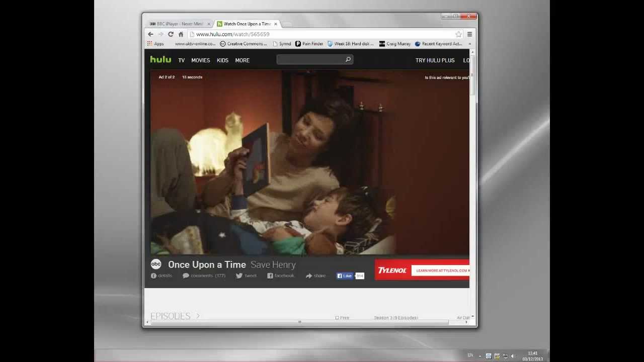This screenshot has width=644, height=362.
Task: Open the EN language indicator in taskbar
Action: pyautogui.click(x=470, y=355)
